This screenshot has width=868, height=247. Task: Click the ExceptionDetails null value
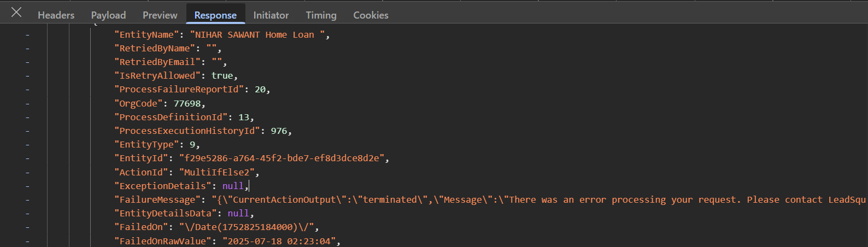pyautogui.click(x=233, y=186)
